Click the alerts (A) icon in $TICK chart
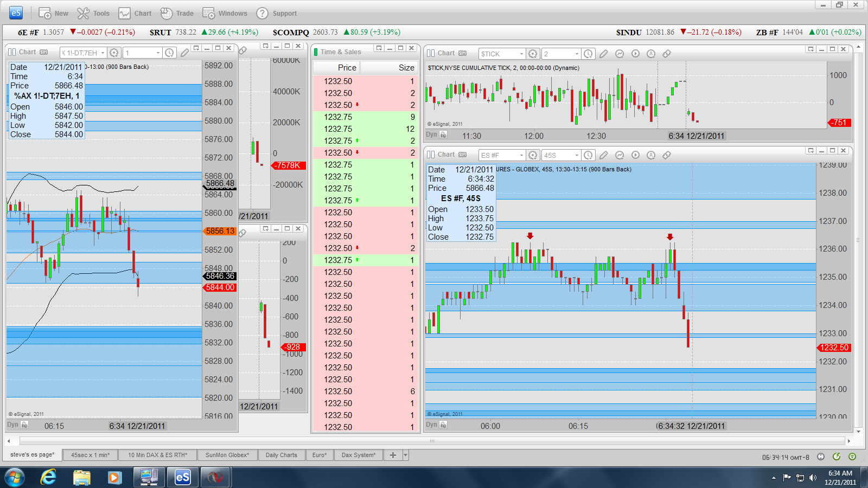The image size is (868, 488). click(x=651, y=54)
